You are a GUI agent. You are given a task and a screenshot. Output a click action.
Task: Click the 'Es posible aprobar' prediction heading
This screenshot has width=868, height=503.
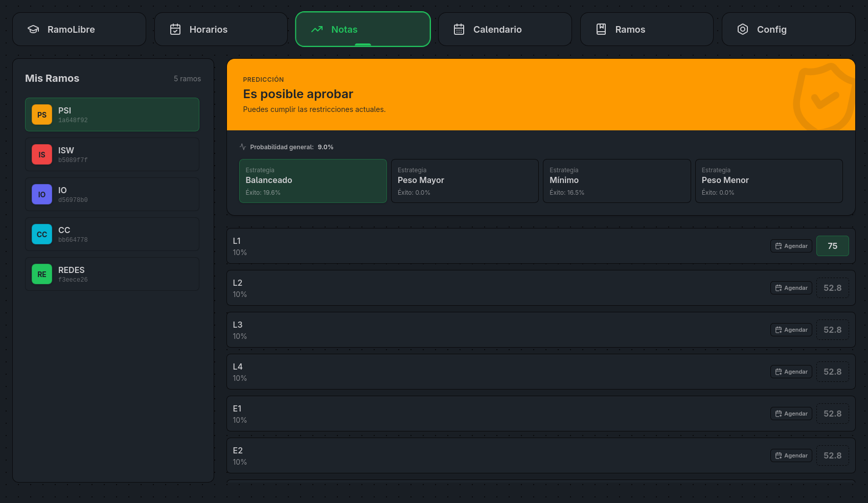point(298,94)
